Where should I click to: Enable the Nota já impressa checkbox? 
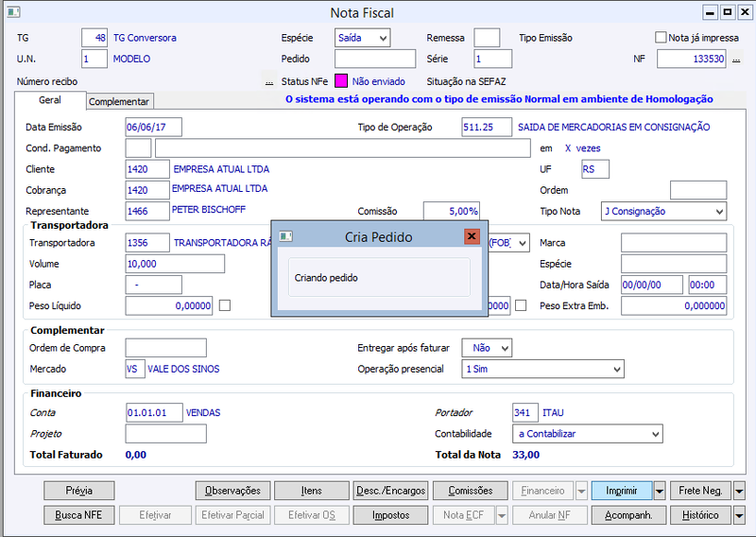661,37
